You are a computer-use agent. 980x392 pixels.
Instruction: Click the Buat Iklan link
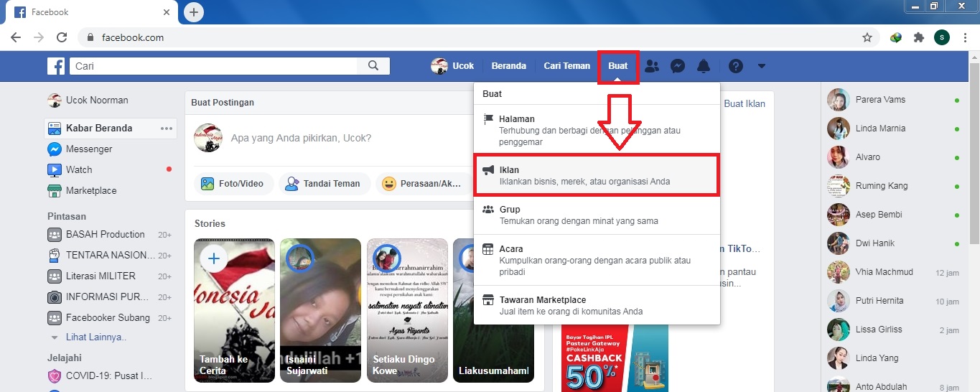(x=745, y=103)
